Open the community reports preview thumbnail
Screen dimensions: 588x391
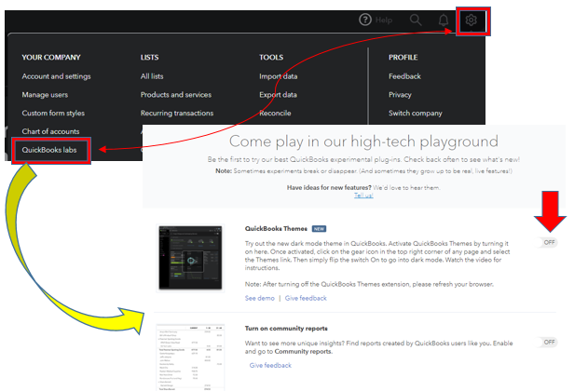click(190, 357)
